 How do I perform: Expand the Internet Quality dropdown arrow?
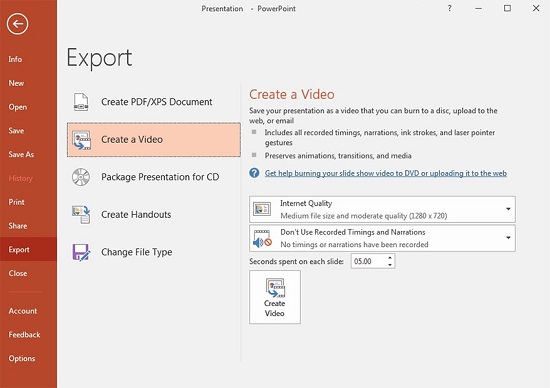[x=508, y=209]
